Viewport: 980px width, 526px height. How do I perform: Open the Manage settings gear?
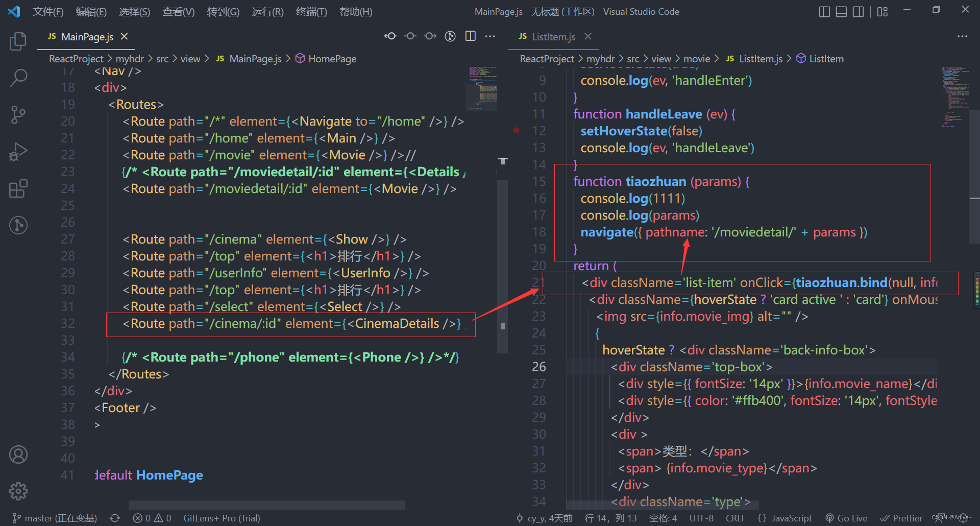(18, 491)
